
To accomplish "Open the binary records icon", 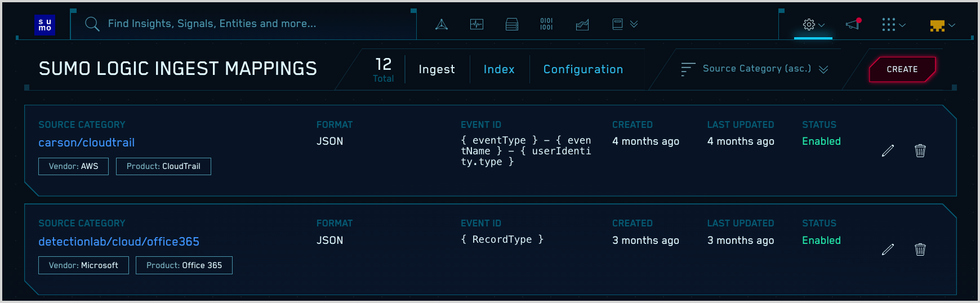I will pyautogui.click(x=546, y=24).
